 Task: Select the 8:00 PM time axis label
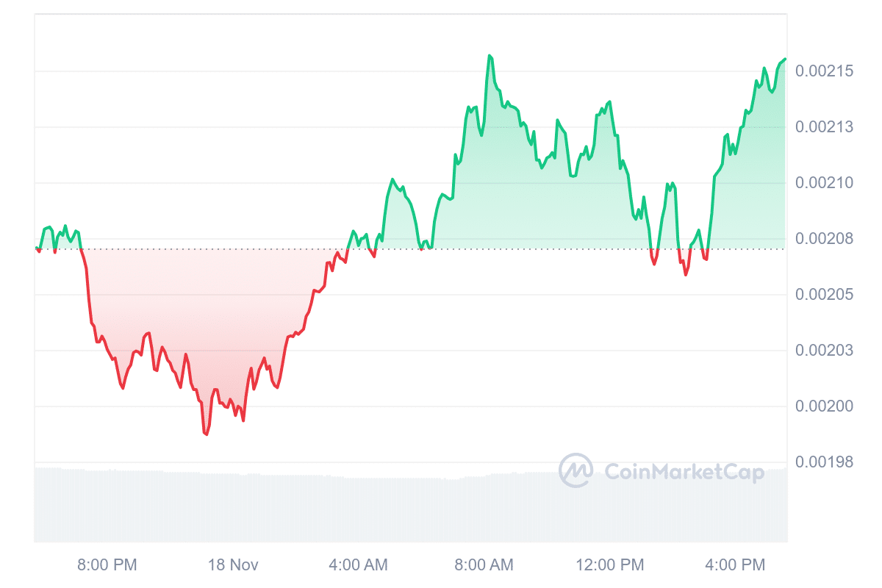pyautogui.click(x=107, y=564)
